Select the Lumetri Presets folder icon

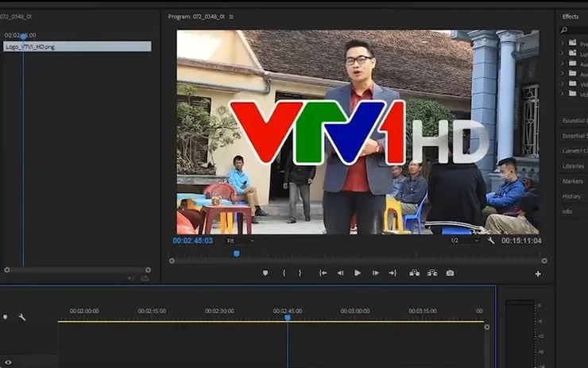click(573, 53)
